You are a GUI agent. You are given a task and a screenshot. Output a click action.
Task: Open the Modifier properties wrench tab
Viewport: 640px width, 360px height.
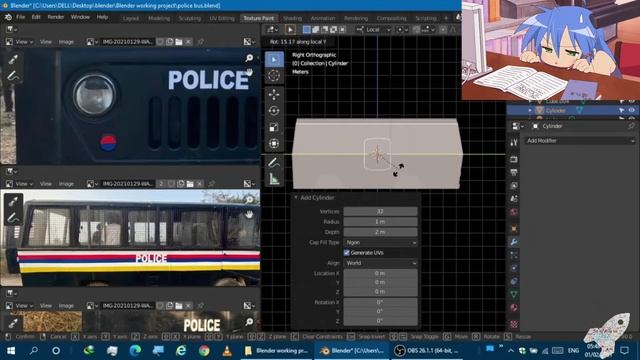[514, 242]
